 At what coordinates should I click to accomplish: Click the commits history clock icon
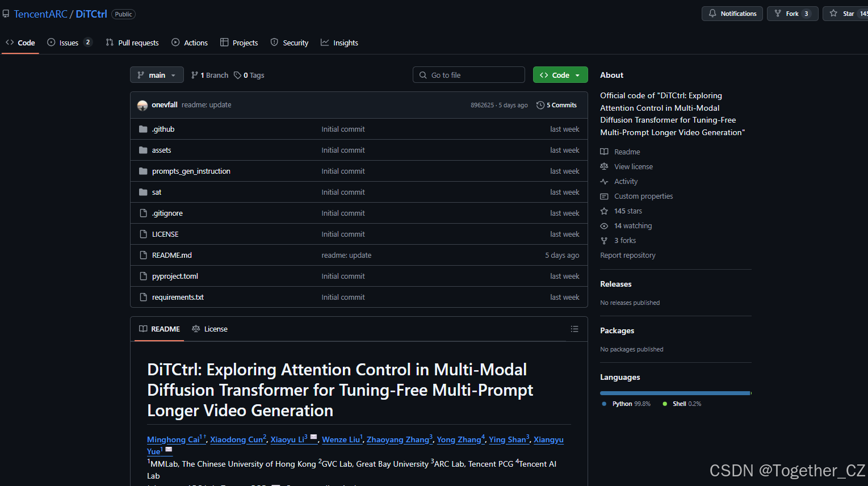(x=540, y=105)
